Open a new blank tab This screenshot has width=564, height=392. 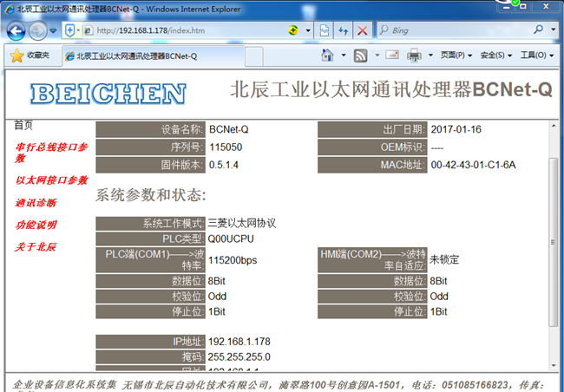[254, 56]
